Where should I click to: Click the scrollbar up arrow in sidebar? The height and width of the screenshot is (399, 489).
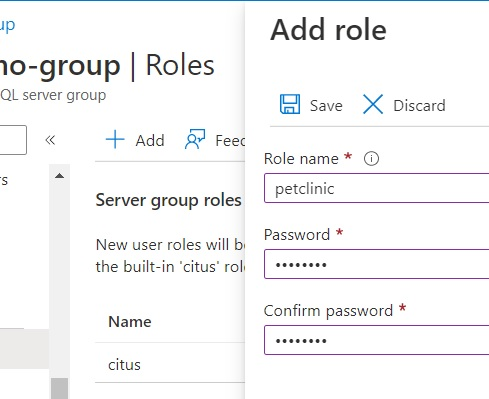tap(59, 176)
